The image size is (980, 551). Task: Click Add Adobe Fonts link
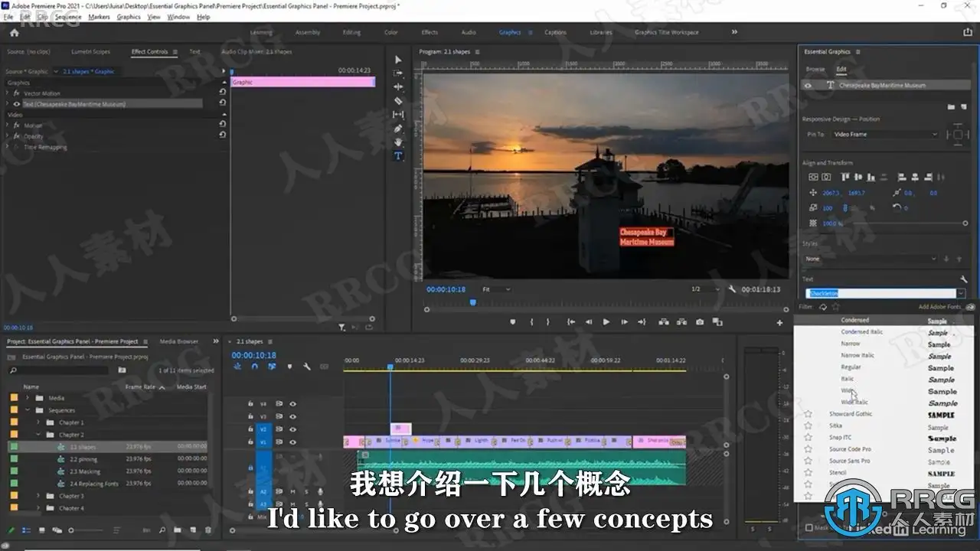tap(939, 307)
